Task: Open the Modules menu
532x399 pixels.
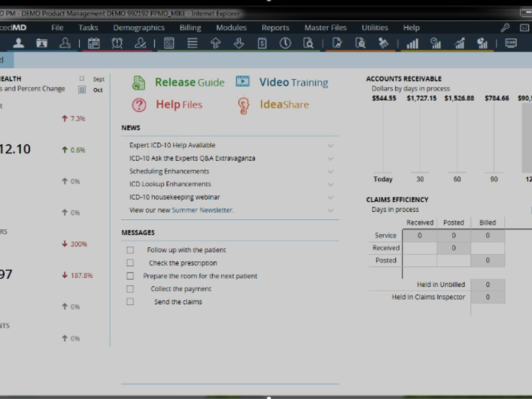Action: (231, 28)
